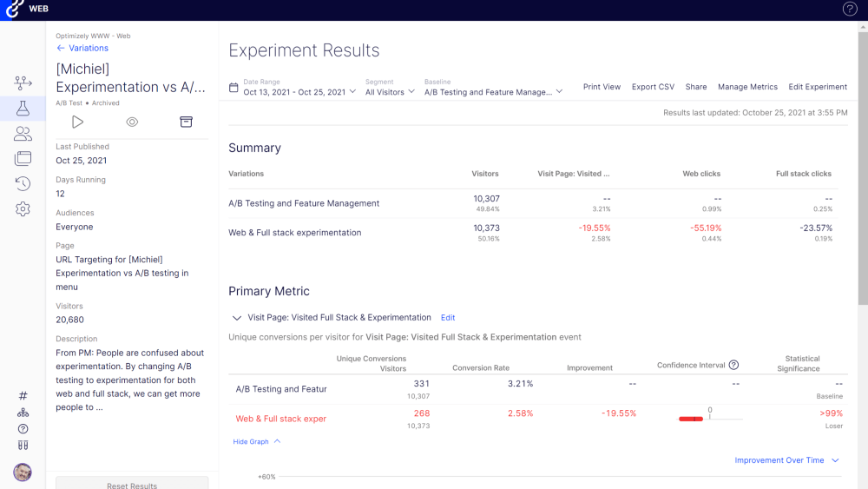
Task: Click the Full stack clicks column header
Action: [803, 174]
